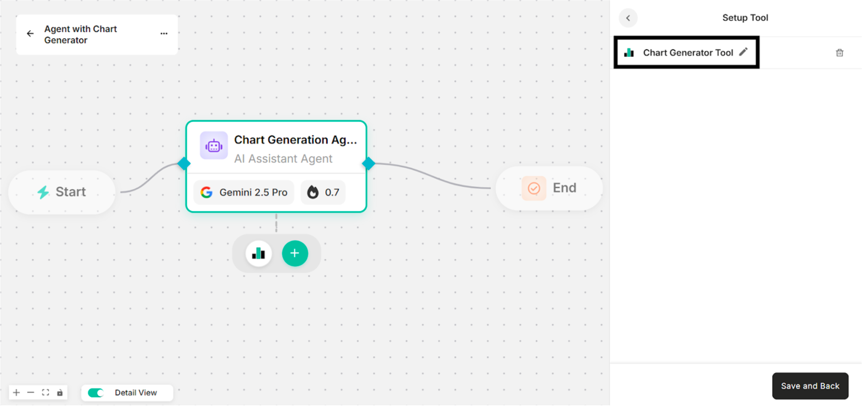Select the End node
868x407 pixels.
pyautogui.click(x=549, y=188)
